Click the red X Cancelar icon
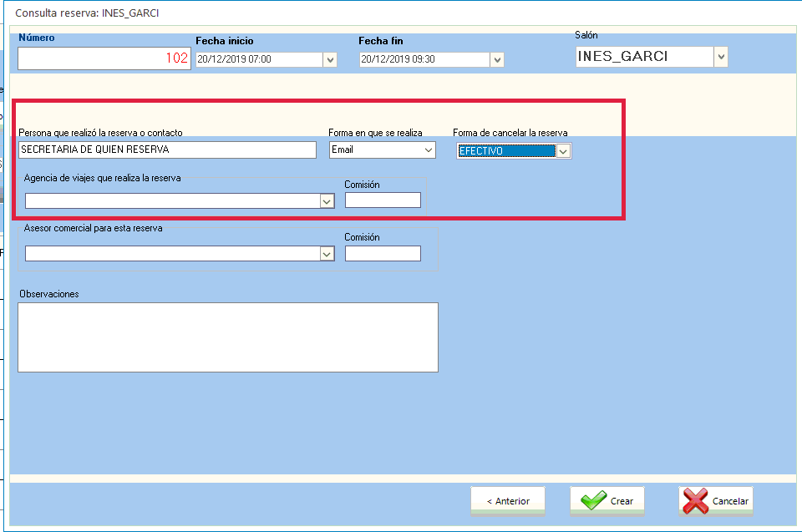Viewport: 802px width, 532px height. [695, 501]
